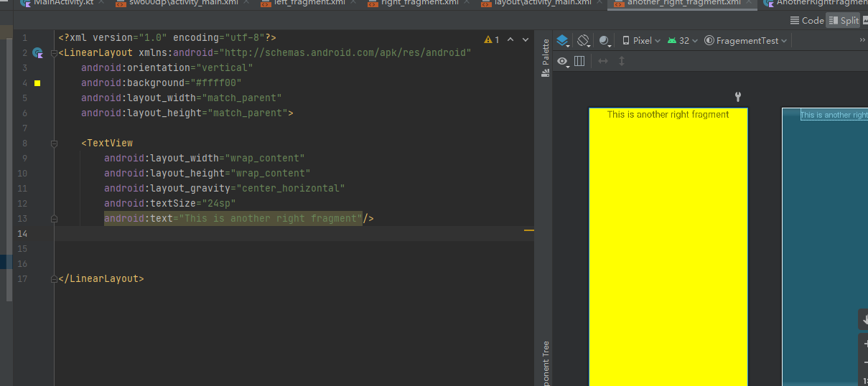This screenshot has width=868, height=386.
Task: Click the warning stripe mark on editor scrollbar
Action: coord(529,231)
